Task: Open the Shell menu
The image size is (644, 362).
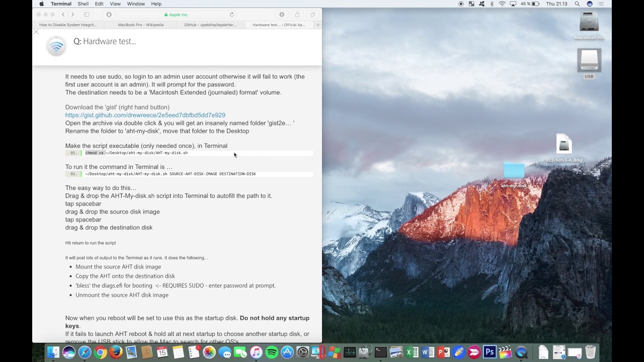Action: pos(83,4)
